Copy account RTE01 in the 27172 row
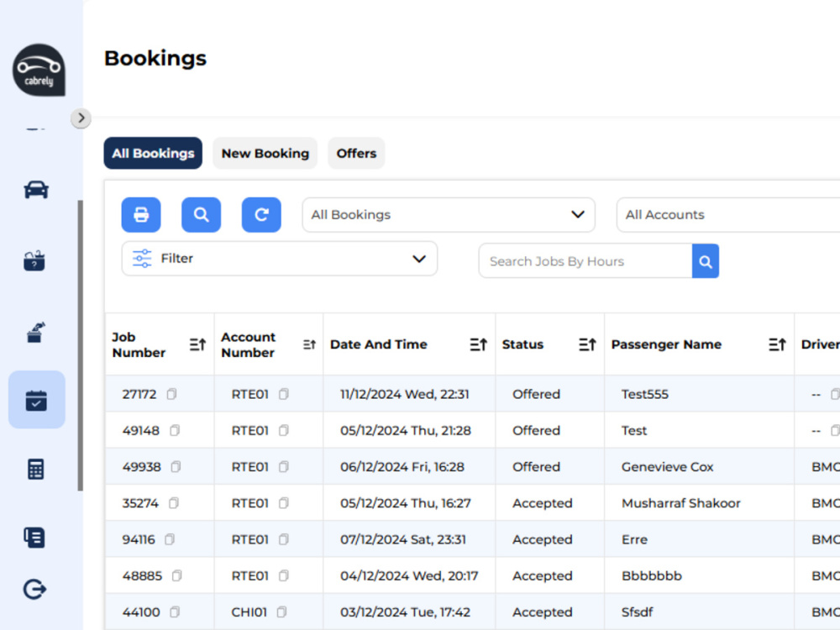The image size is (840, 630). [x=284, y=394]
